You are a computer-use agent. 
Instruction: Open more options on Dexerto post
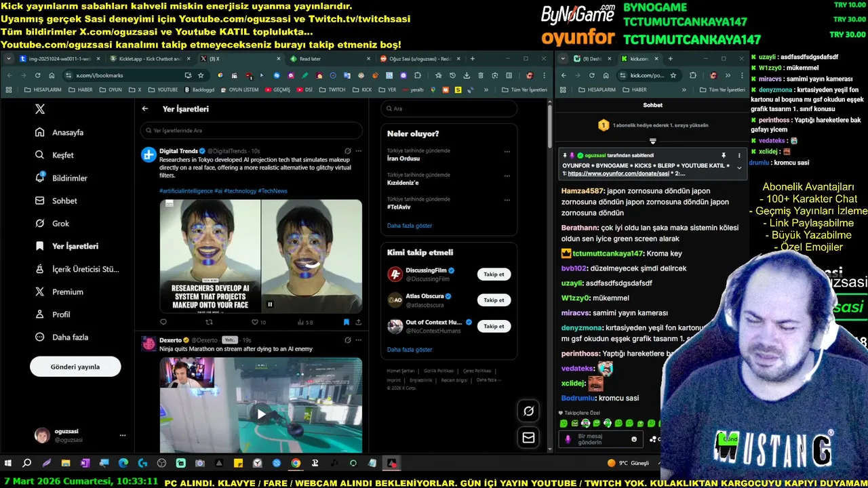pos(359,340)
